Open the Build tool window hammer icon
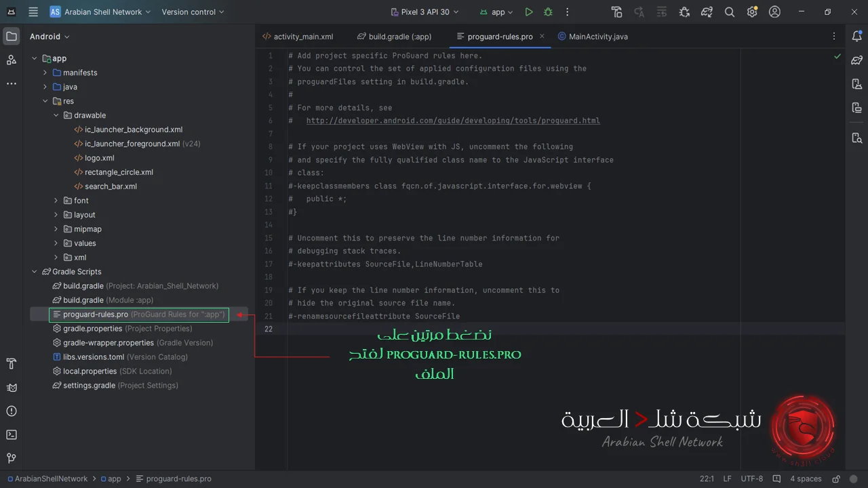Image resolution: width=868 pixels, height=488 pixels. pos(12,364)
